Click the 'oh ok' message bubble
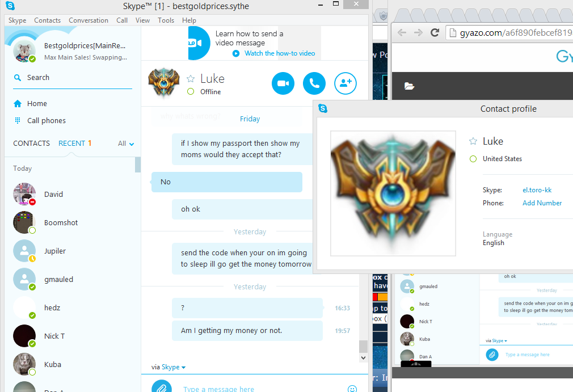Screen dimensions: 573x392 click(243, 209)
